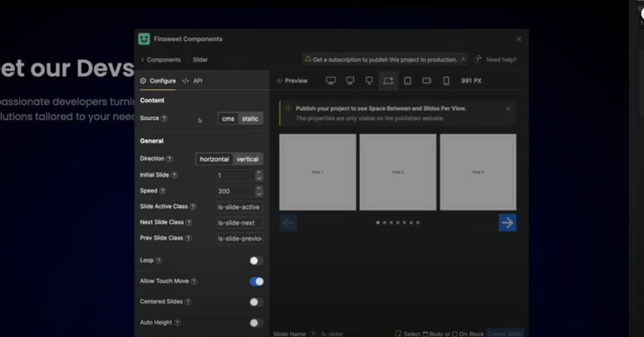The height and width of the screenshot is (337, 644).
Task: Click the first slider pagination dot
Action: [378, 222]
